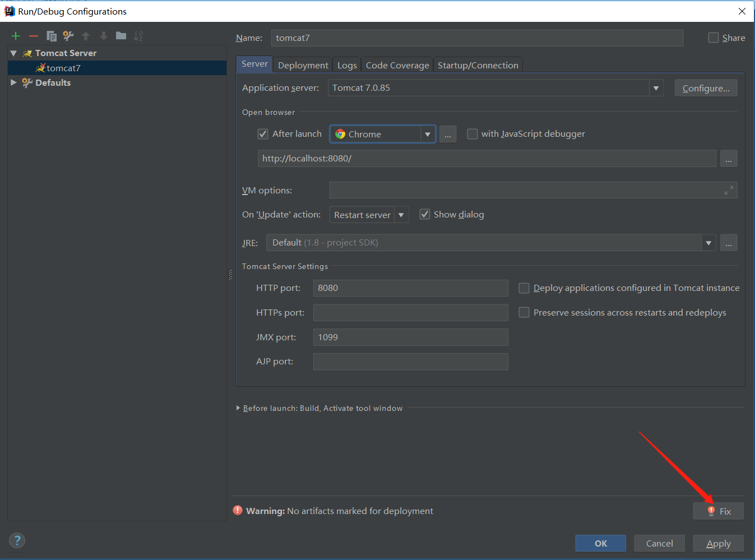The image size is (755, 560).
Task: Browse for browser with ellipsis button
Action: coord(448,135)
